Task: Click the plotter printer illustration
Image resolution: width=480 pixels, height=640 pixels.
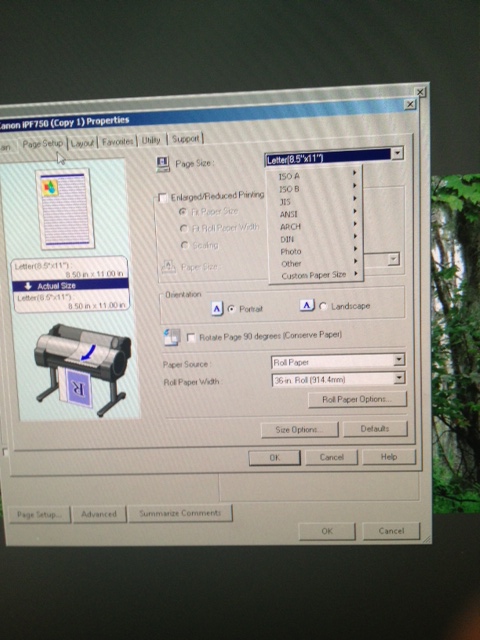Action: [83, 369]
